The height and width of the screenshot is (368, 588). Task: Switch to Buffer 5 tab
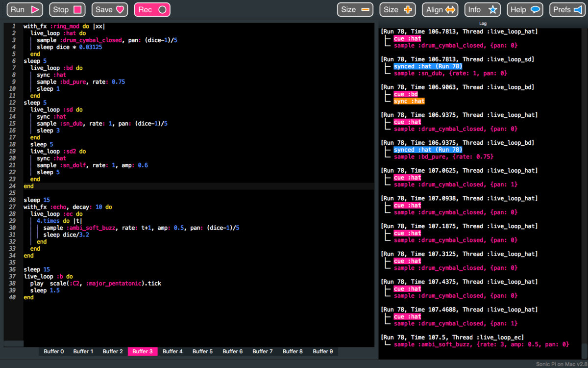point(202,351)
